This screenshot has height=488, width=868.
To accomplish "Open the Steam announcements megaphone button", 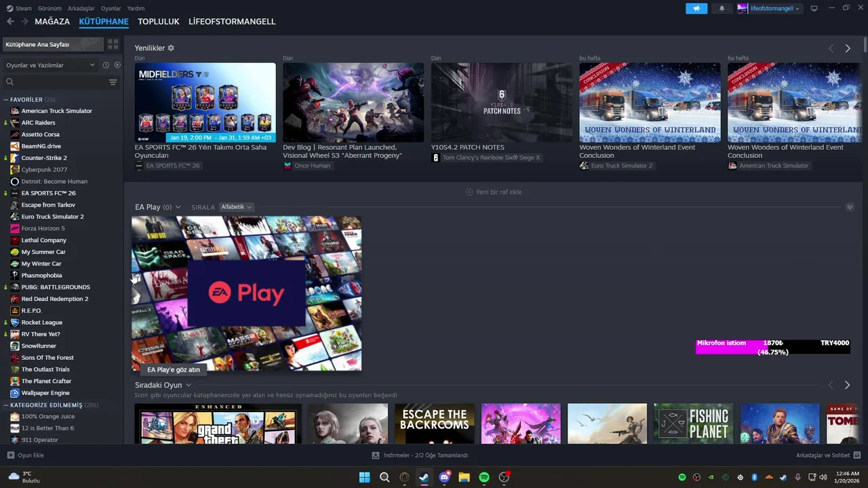I will click(x=696, y=8).
